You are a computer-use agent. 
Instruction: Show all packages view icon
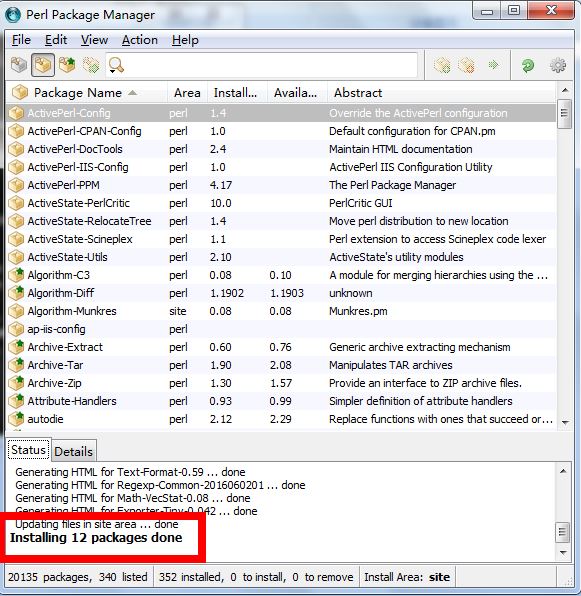pos(19,65)
